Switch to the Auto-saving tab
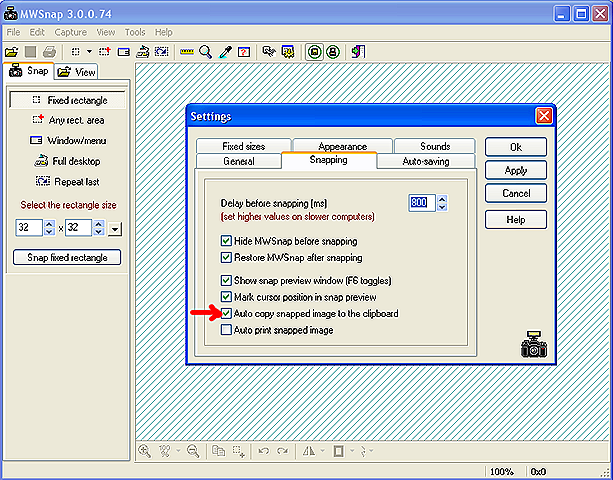 (425, 161)
